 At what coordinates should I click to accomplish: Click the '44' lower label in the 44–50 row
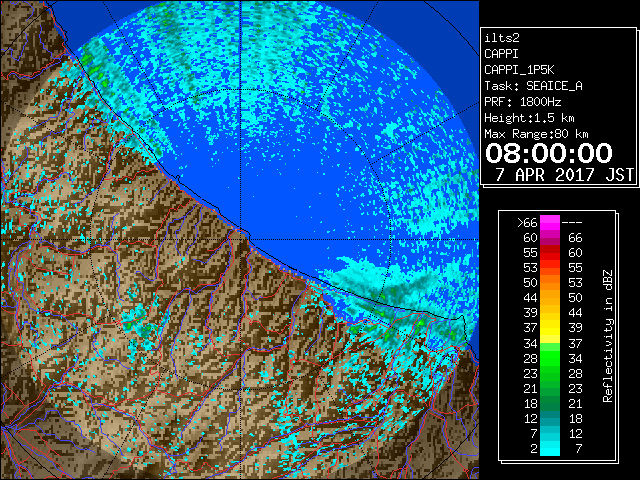(531, 298)
